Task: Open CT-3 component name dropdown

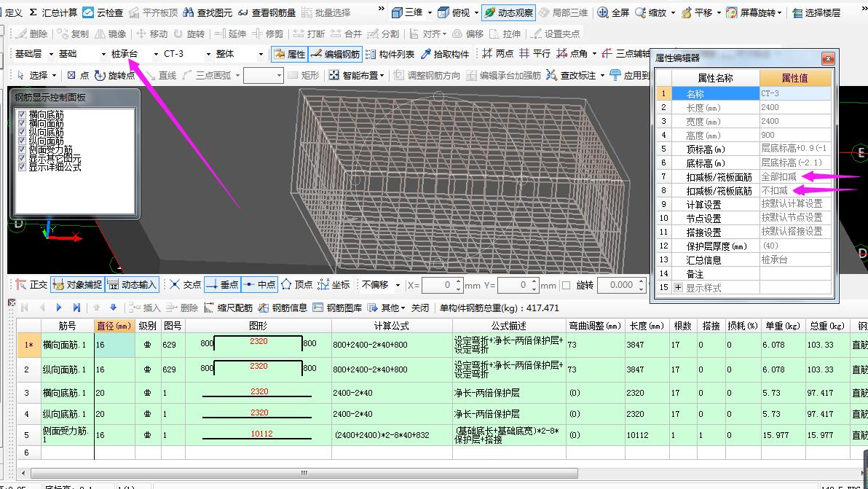Action: pos(209,54)
